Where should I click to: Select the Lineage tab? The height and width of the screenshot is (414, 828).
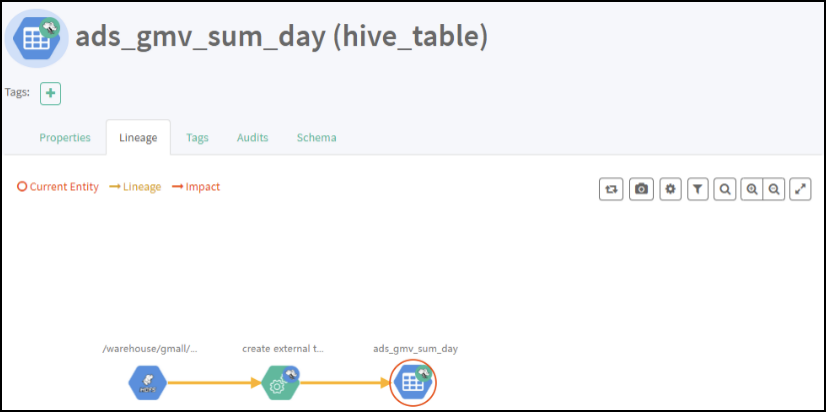point(138,138)
